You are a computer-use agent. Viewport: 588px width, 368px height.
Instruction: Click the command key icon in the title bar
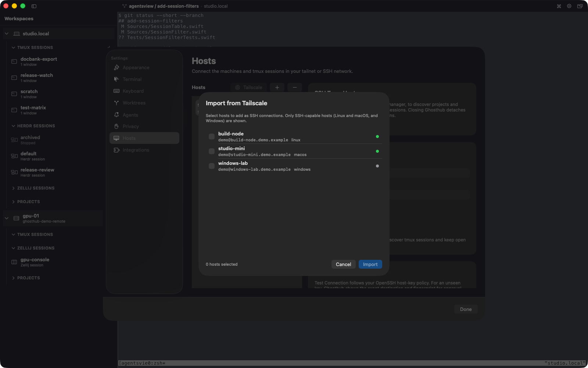click(559, 6)
